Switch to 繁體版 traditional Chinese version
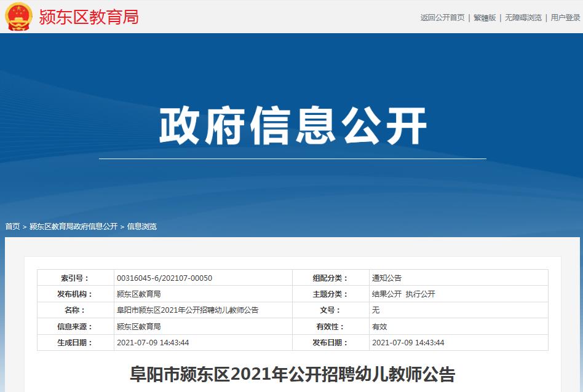 484,18
